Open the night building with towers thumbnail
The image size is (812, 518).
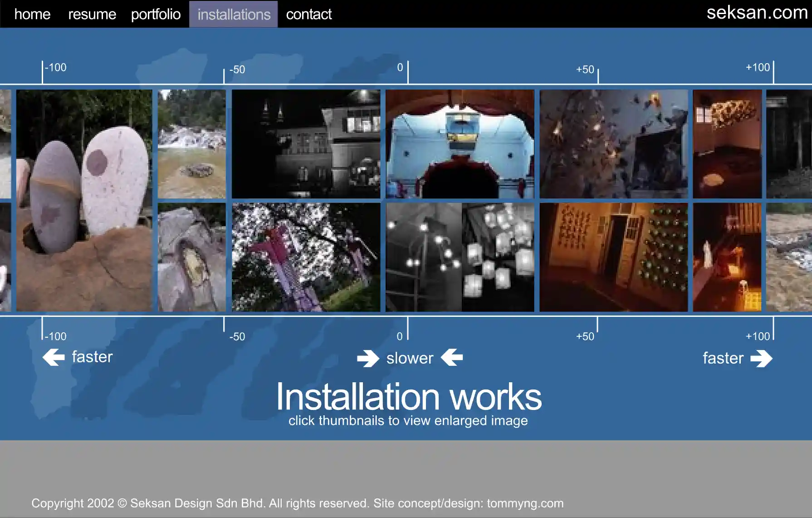306,144
